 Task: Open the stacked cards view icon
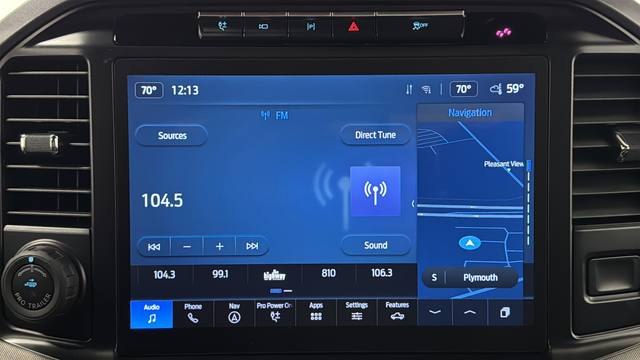[x=505, y=313]
